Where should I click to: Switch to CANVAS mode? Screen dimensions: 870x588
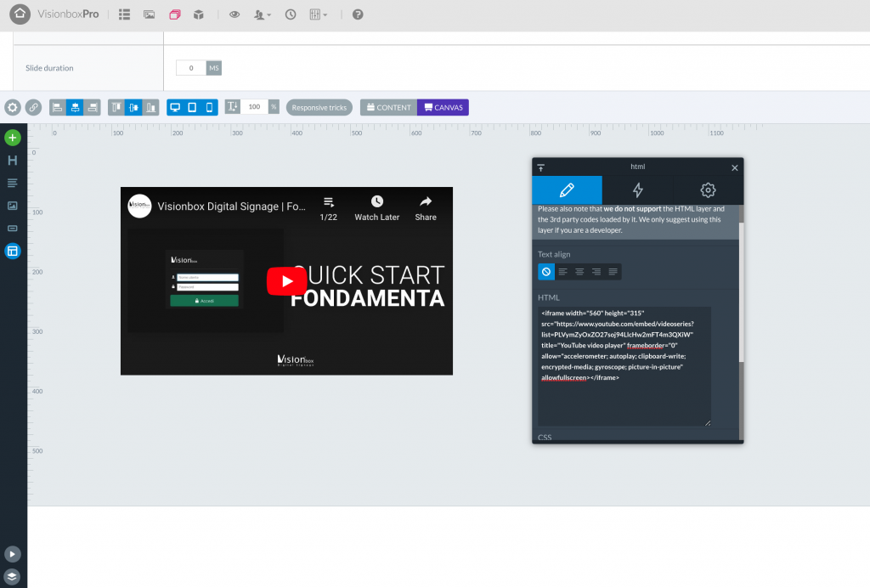point(443,108)
